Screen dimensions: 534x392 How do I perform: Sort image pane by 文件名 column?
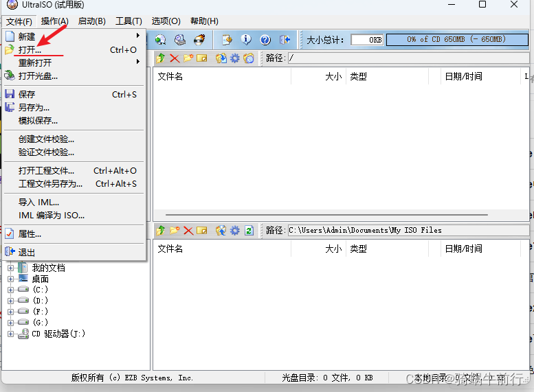tap(223, 77)
